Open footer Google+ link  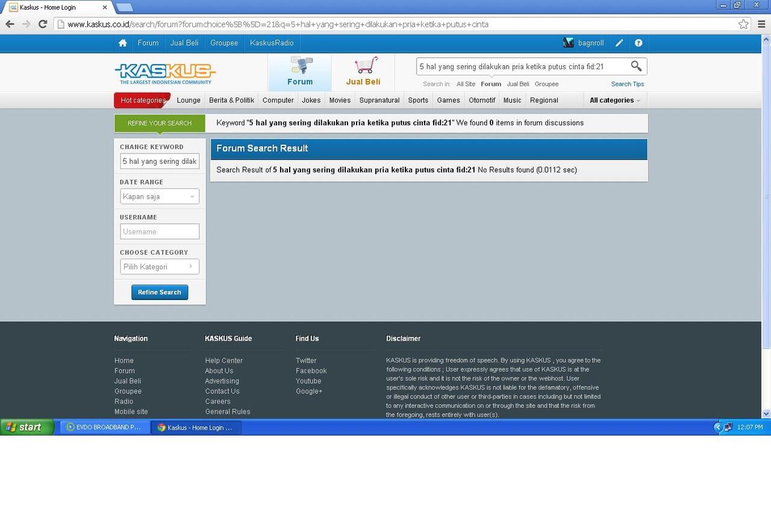(x=309, y=391)
